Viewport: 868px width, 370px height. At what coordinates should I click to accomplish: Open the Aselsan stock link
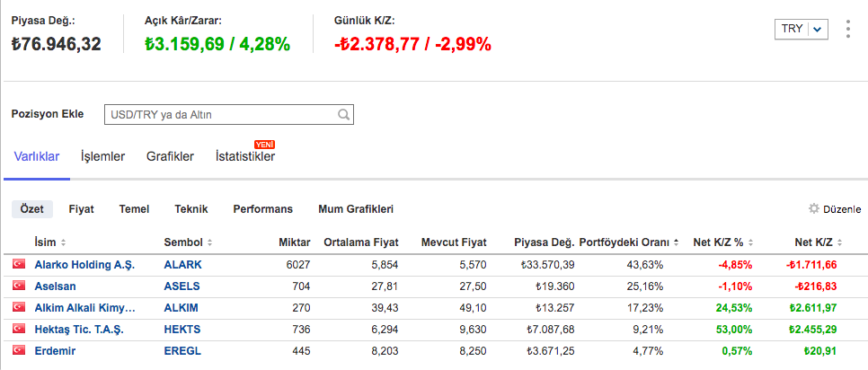pyautogui.click(x=55, y=286)
